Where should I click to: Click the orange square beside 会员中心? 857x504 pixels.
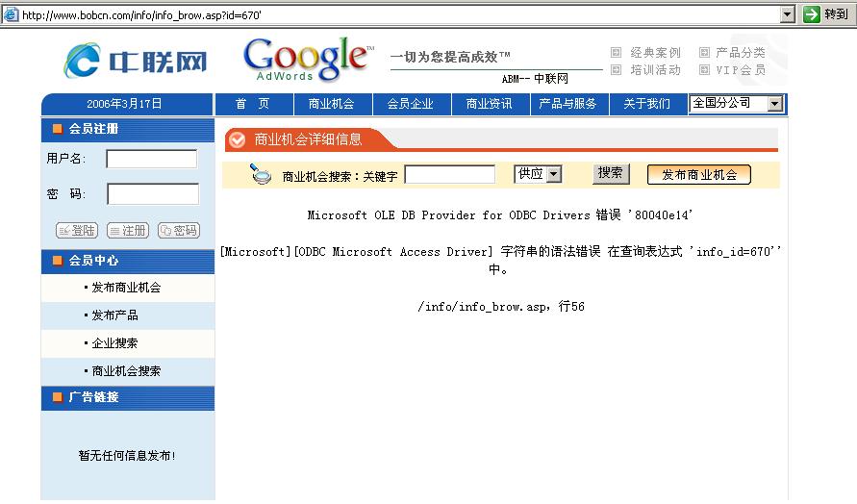(58, 261)
